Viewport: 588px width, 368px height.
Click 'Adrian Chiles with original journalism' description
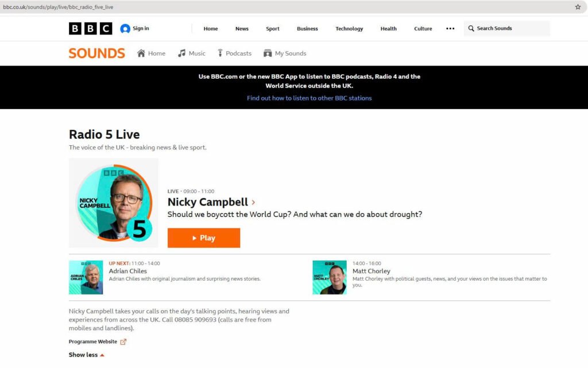(x=184, y=279)
